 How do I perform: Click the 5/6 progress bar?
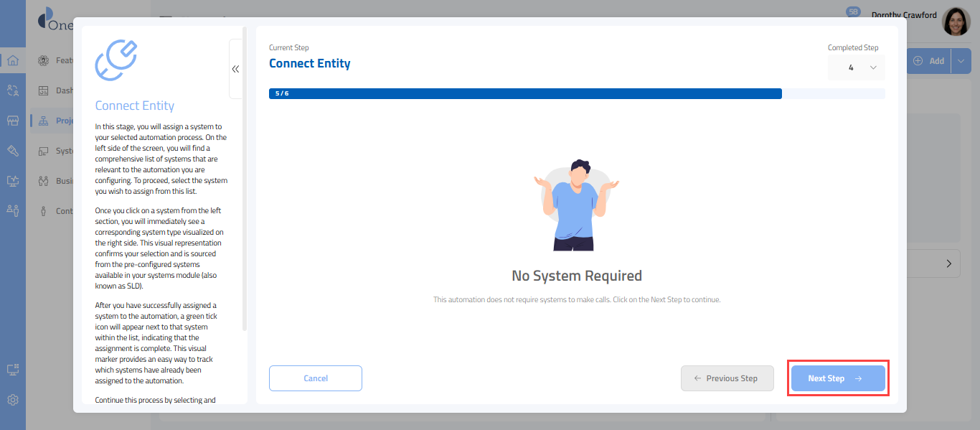(x=524, y=93)
